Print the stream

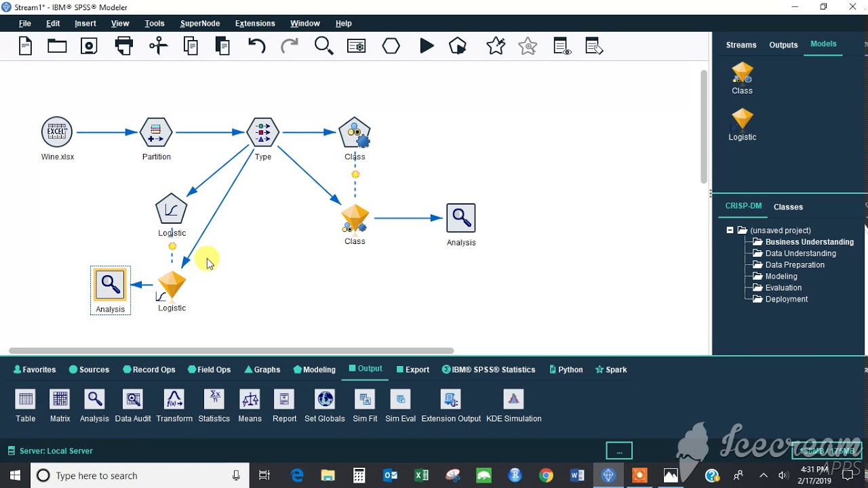pyautogui.click(x=124, y=46)
